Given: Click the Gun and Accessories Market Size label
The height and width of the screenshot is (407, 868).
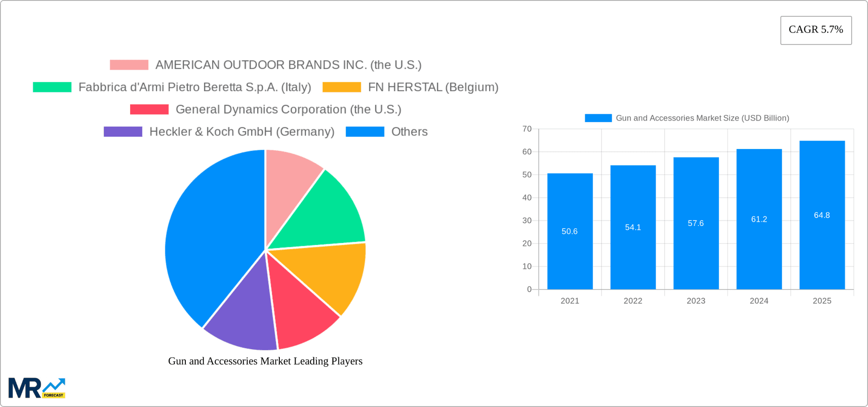Looking at the screenshot, I should point(703,118).
